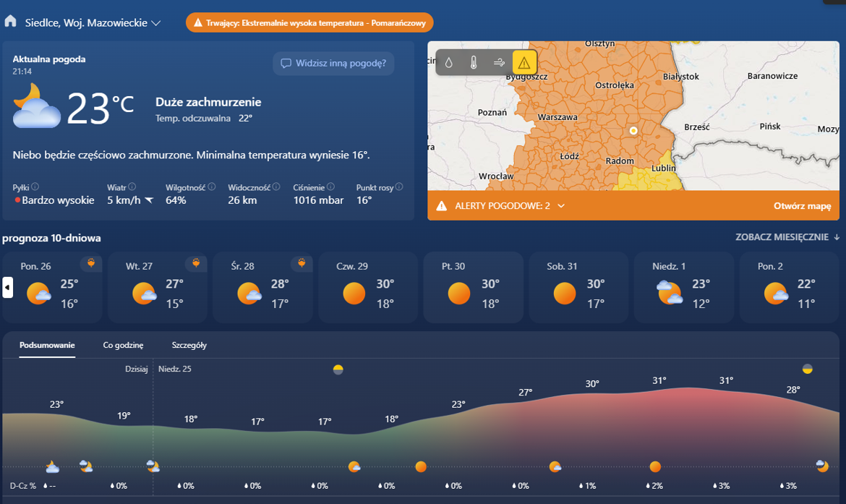Screen dimensions: 846x504
Task: Open Siedlce location dropdown
Action: click(93, 22)
